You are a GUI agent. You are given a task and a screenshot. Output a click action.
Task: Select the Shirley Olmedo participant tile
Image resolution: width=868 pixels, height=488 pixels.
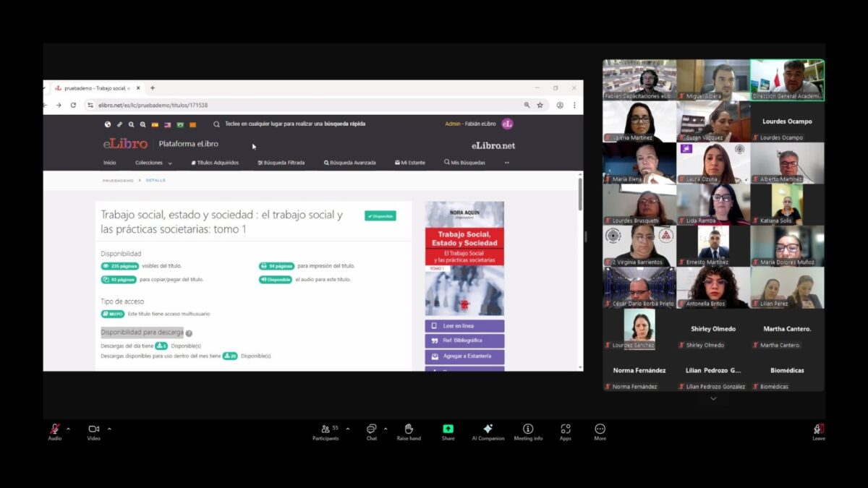[x=713, y=330]
